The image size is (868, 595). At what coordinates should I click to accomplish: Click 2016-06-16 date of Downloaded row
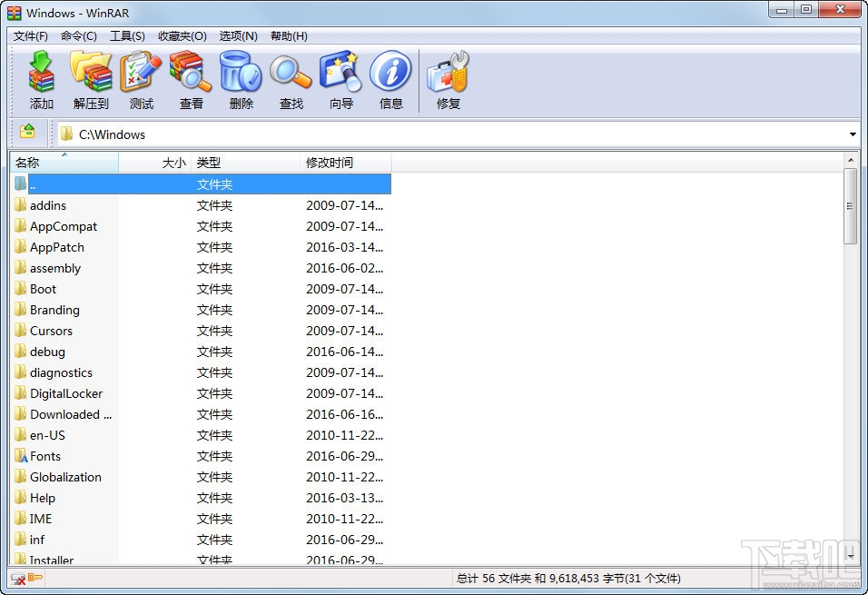pos(344,414)
